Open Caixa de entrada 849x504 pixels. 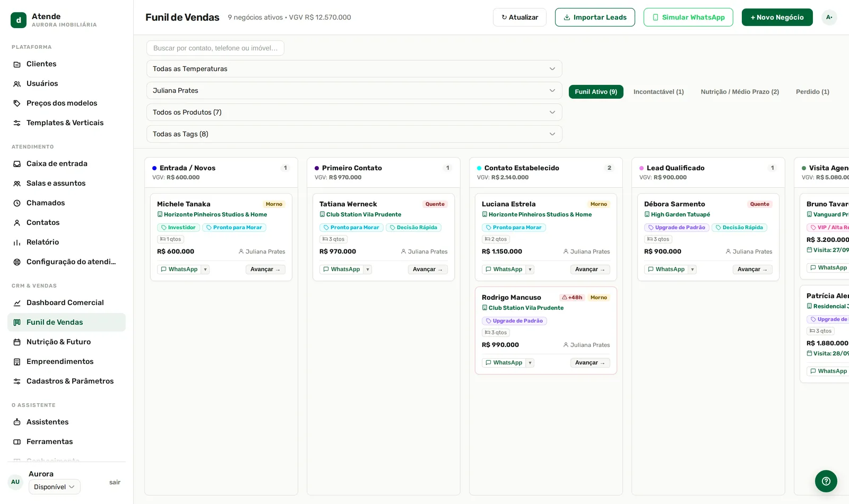click(66, 163)
